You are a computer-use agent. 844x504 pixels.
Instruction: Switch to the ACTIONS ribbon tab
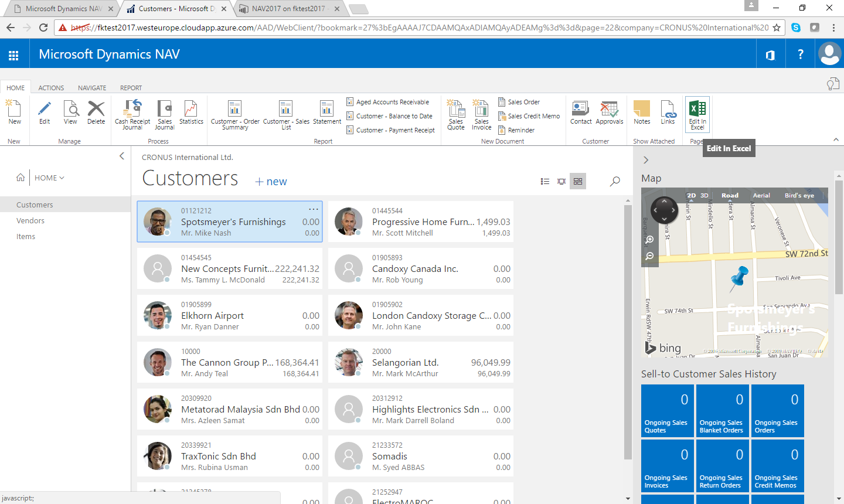51,88
